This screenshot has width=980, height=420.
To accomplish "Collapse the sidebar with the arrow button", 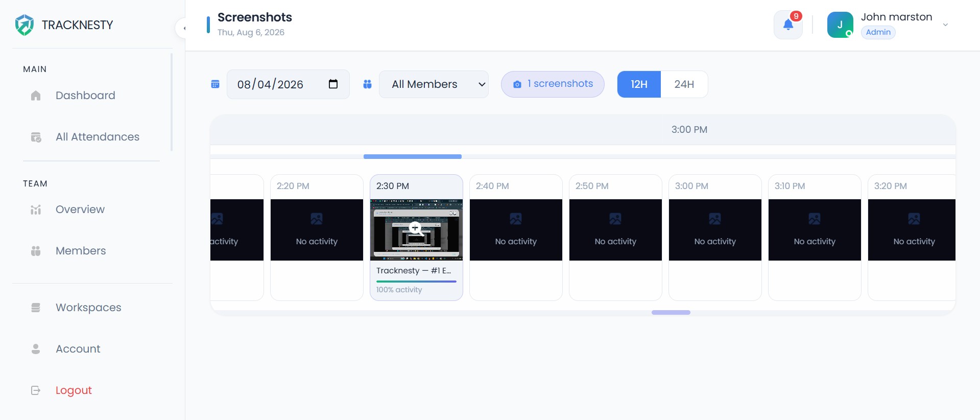I will [181, 28].
